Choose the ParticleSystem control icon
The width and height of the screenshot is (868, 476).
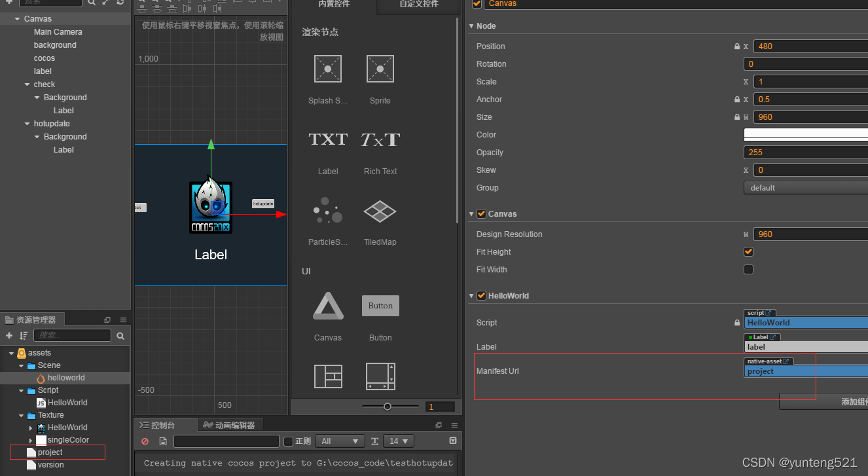click(327, 210)
